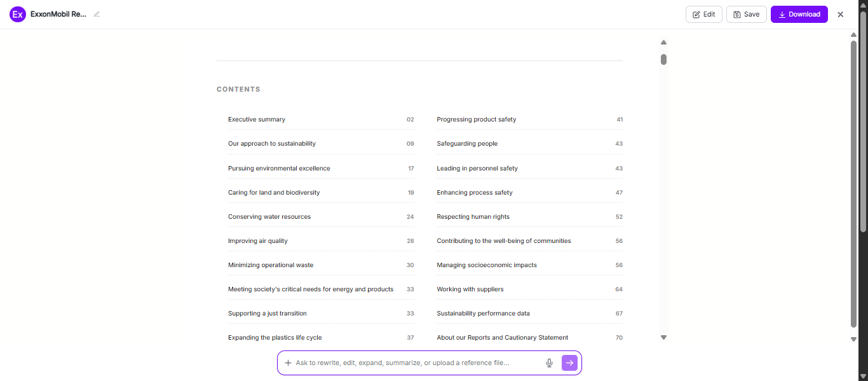Viewport: 868px width, 381px height.
Task: Click 'Respecting human rights' entry
Action: (473, 217)
